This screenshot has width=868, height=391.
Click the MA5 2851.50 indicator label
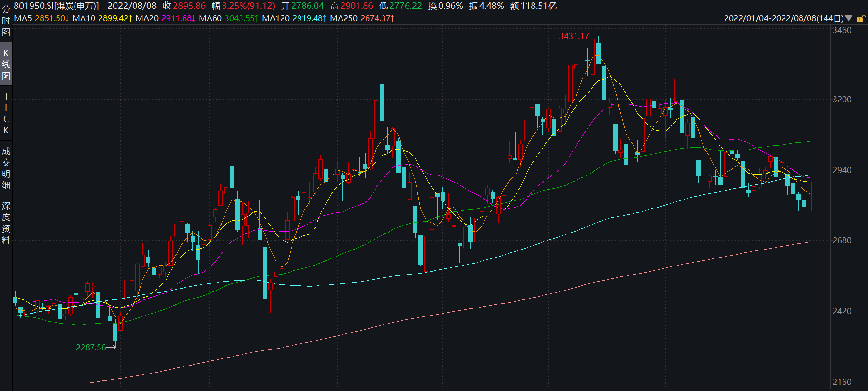coord(42,18)
